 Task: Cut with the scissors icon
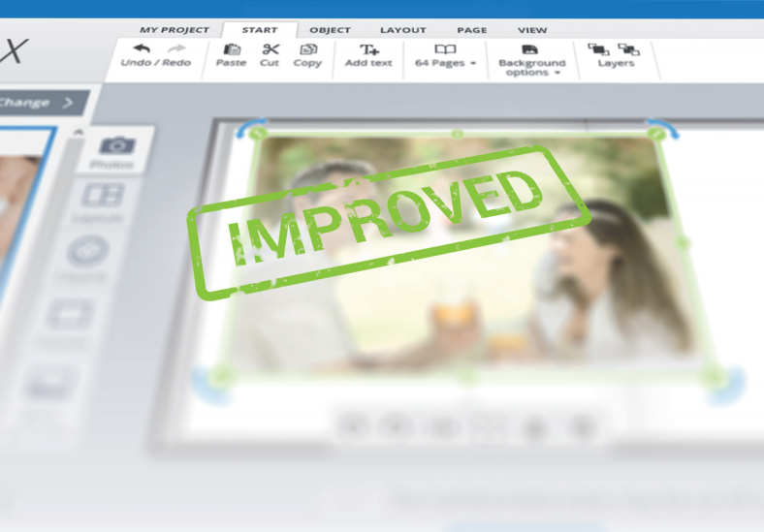[x=270, y=49]
